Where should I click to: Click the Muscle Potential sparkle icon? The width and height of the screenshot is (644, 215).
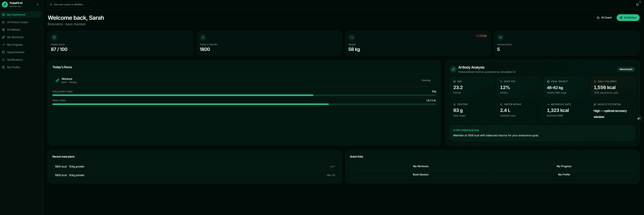click(595, 105)
